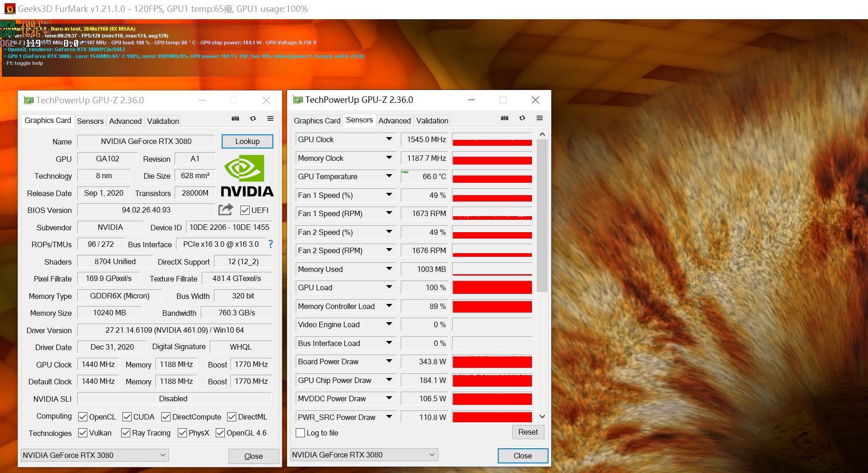
Task: Click the NVIDIA logo in GPU-Z
Action: (247, 175)
